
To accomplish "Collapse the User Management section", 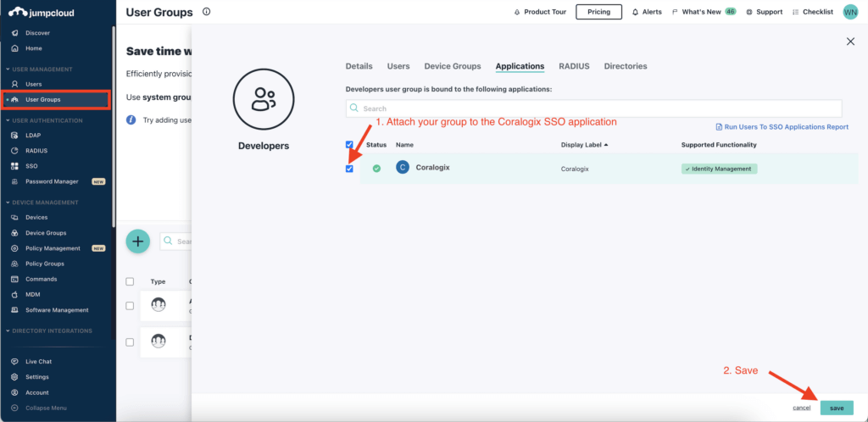I will [x=39, y=69].
